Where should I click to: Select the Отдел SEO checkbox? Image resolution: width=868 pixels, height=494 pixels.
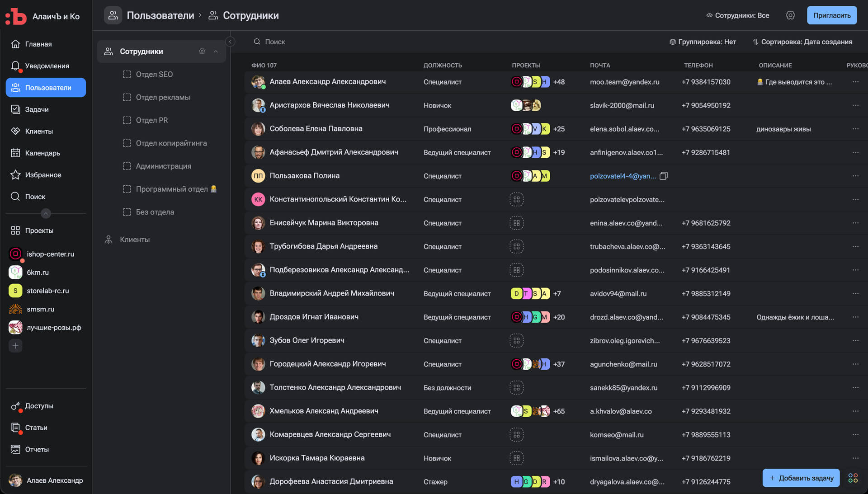(127, 74)
